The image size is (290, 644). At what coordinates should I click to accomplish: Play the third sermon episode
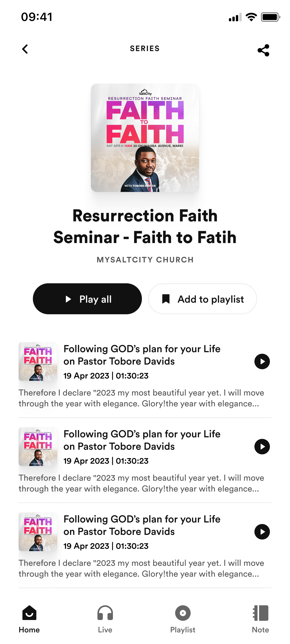262,532
